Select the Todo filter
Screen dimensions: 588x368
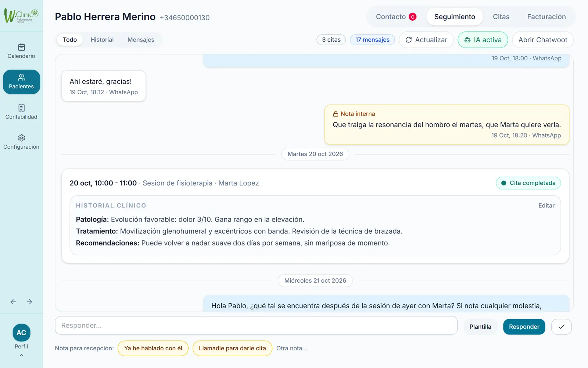tap(70, 40)
